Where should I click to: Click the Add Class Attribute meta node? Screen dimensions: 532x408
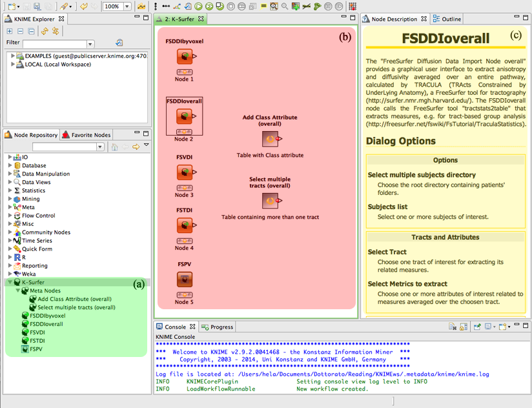(x=270, y=139)
